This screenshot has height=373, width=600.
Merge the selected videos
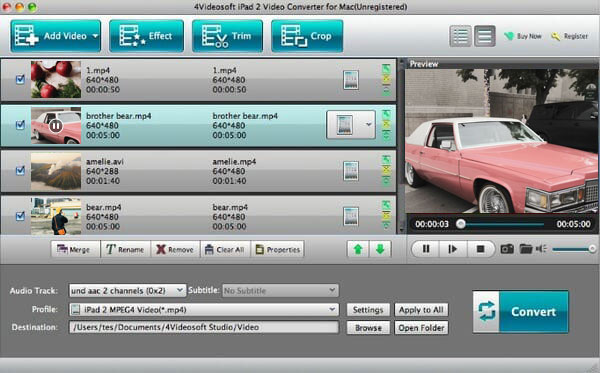75,249
